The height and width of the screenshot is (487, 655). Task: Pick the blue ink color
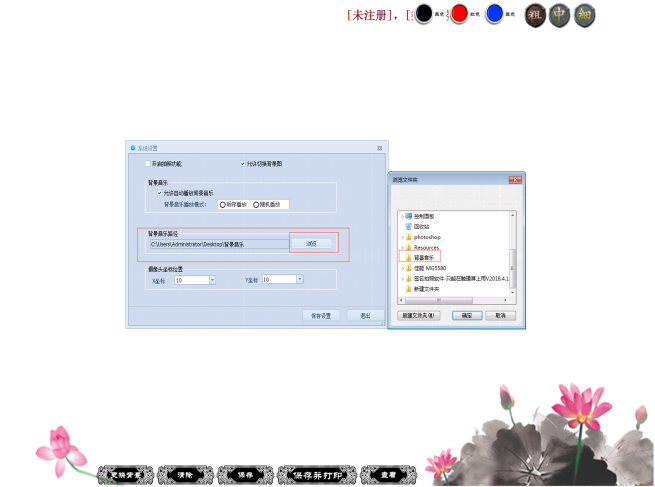[x=494, y=14]
